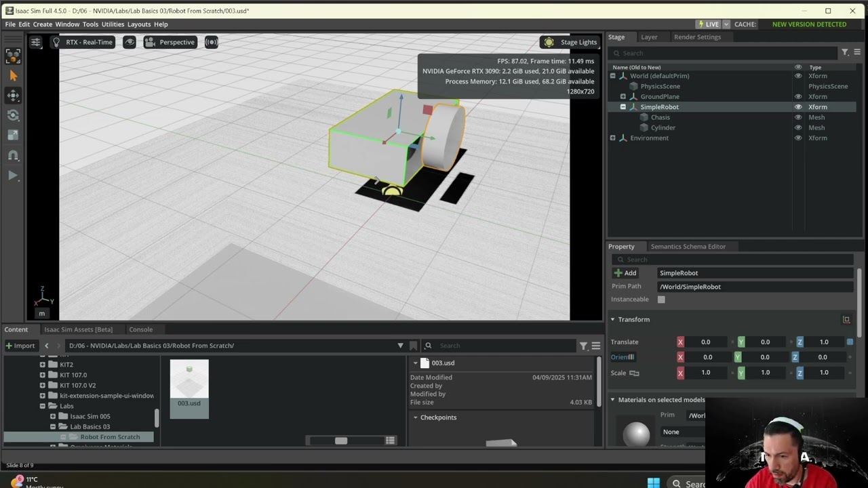Open the Content path dropdown arrow
The width and height of the screenshot is (868, 488).
(400, 346)
